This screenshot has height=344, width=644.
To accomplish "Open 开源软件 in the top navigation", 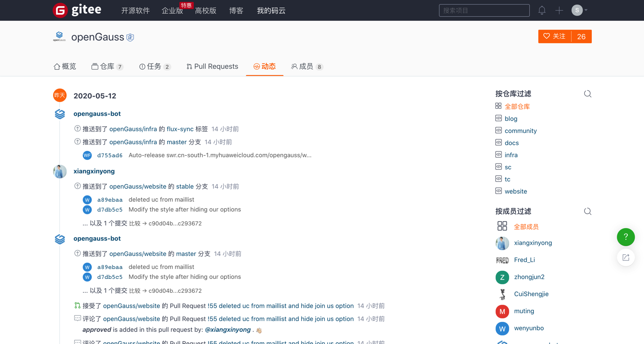I will [135, 11].
